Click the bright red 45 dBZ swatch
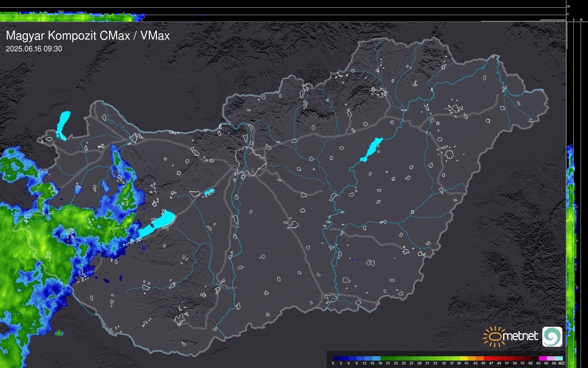 point(487,358)
